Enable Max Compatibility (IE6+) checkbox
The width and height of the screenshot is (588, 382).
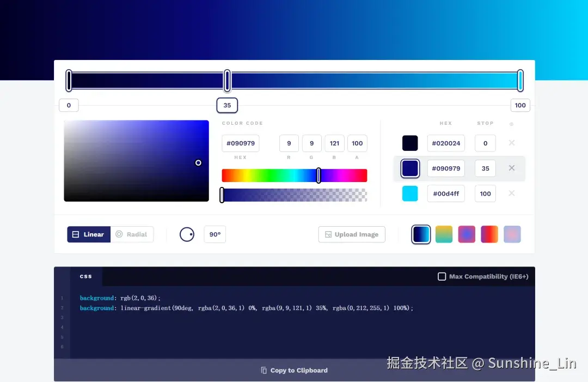442,276
